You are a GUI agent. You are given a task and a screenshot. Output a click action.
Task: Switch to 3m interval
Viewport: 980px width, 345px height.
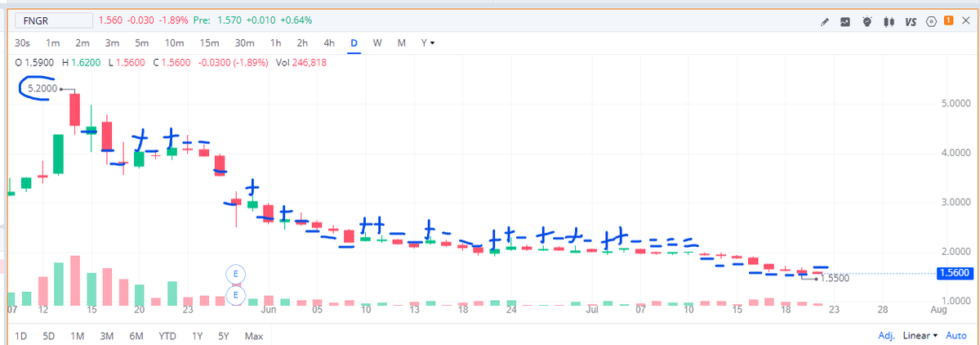112,43
